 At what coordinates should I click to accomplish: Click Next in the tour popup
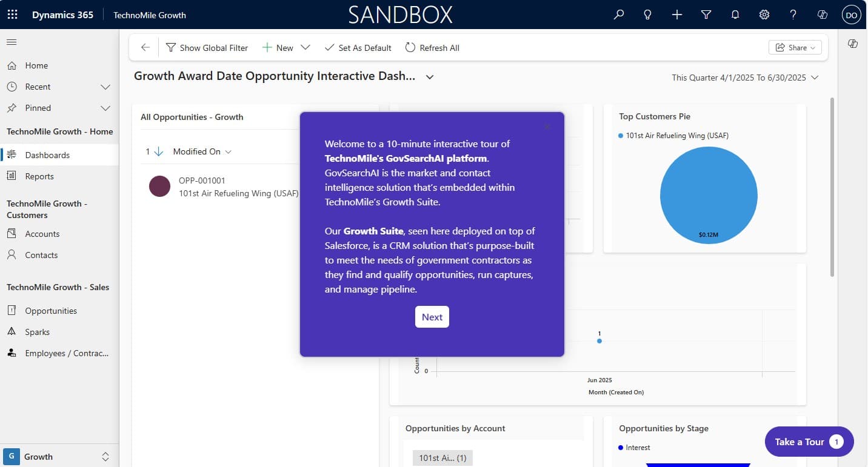coord(432,317)
